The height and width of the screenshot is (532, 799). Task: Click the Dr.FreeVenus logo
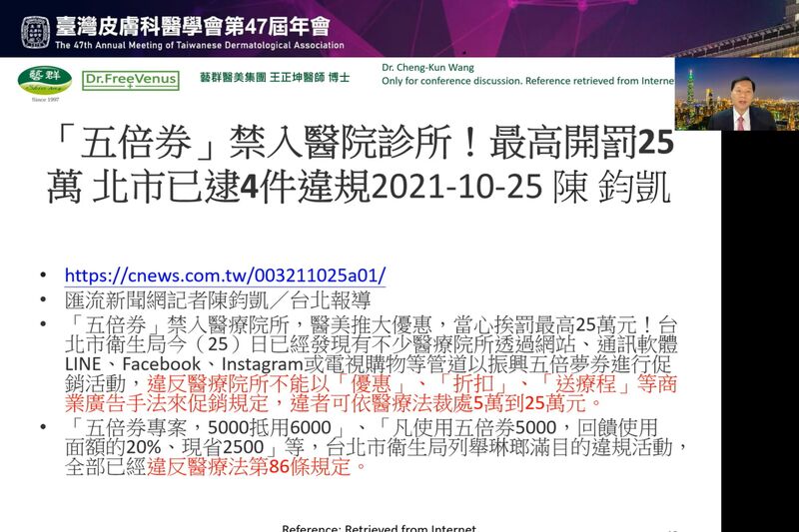131,81
